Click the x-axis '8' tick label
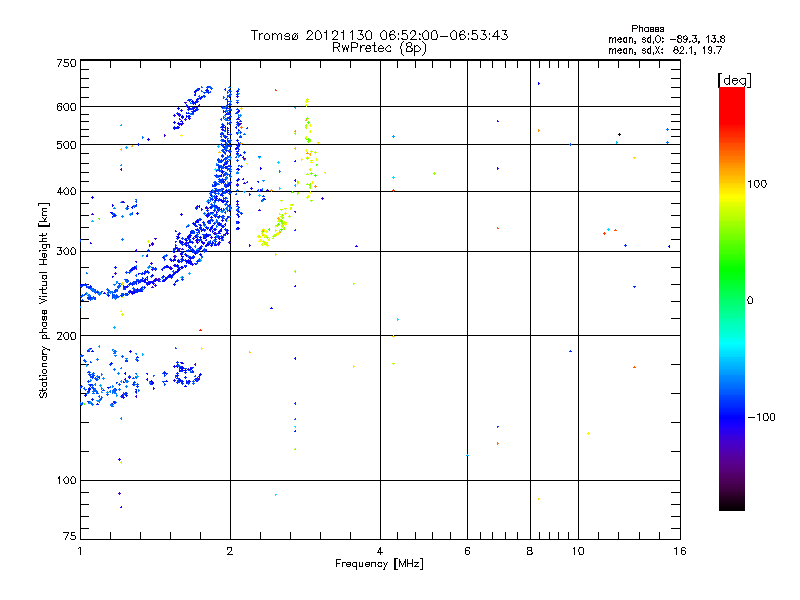The image size is (800, 600). click(530, 551)
